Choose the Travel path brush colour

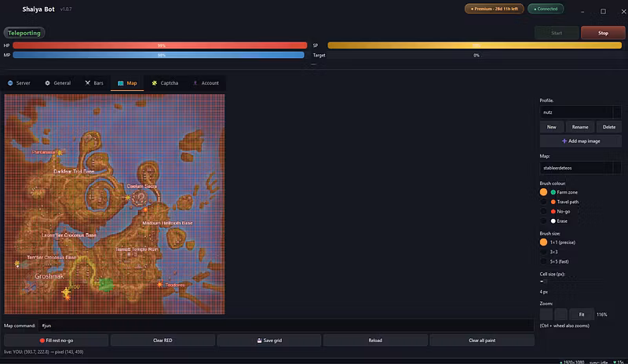pos(543,202)
